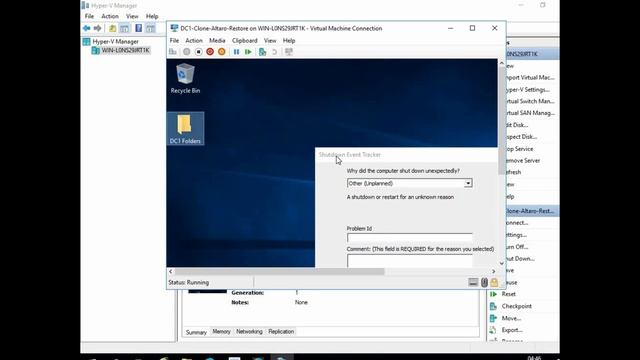Switch to the Replication tab
The width and height of the screenshot is (640, 360).
pos(281,331)
